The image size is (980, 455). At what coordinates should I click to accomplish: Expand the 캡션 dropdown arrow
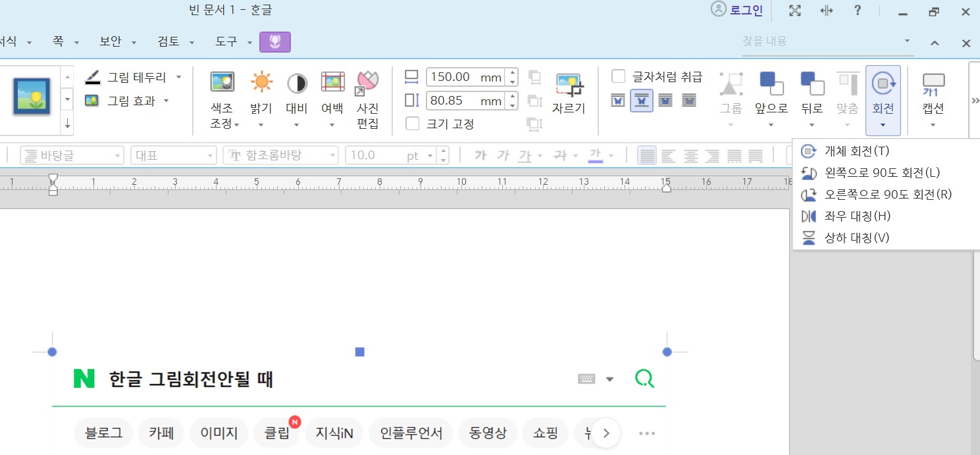(933, 125)
